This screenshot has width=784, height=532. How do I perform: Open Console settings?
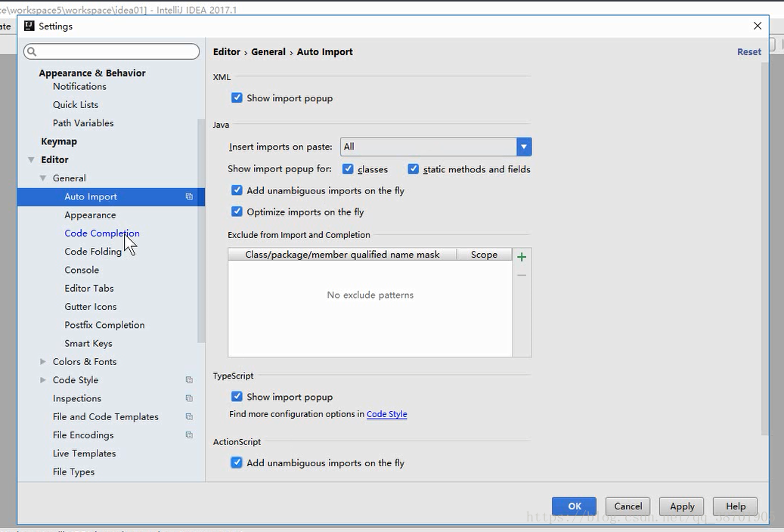tap(82, 270)
